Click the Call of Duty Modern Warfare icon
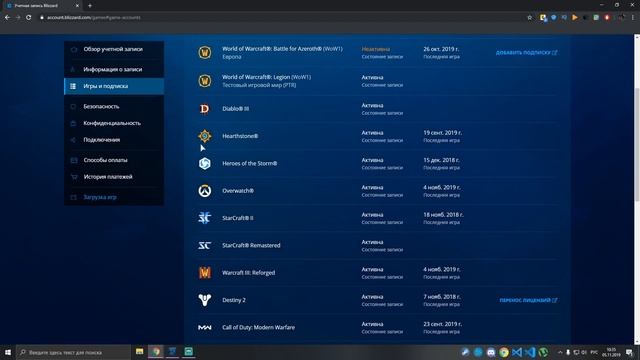Screen dimensions: 640x360 [x=204, y=327]
